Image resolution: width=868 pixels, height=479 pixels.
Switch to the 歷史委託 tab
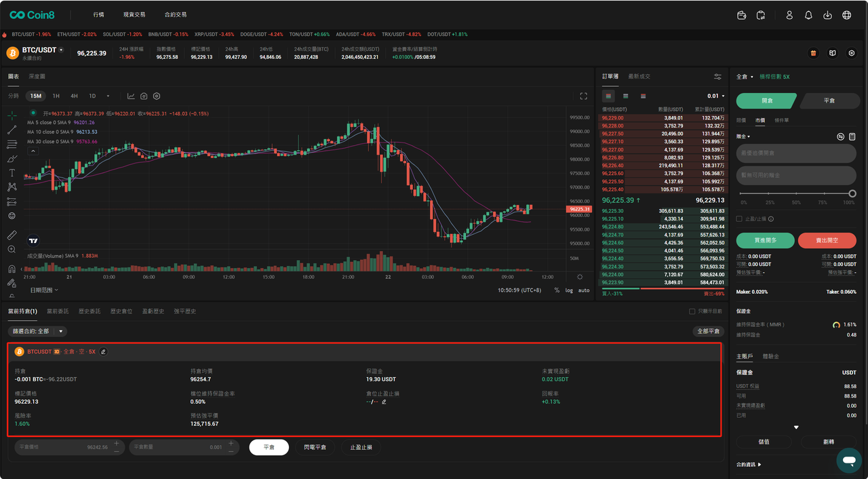[89, 311]
